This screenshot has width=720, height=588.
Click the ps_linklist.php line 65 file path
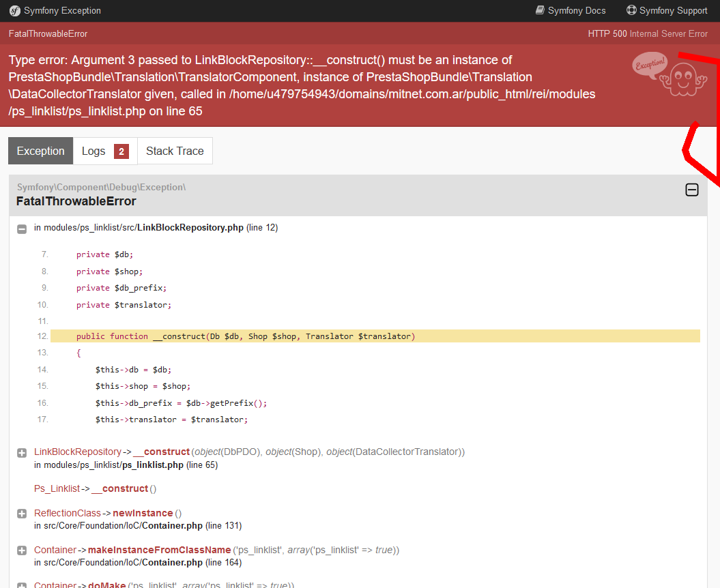coord(126,465)
